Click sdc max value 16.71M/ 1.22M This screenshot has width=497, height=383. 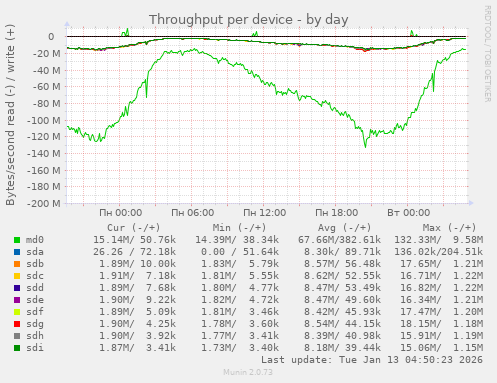coord(441,276)
